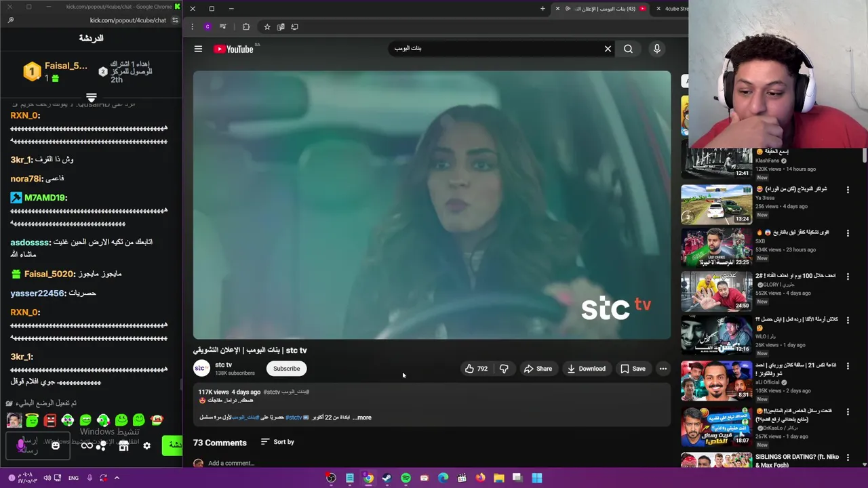
Task: Open the Chrome extensions puzzle icon
Action: click(246, 27)
